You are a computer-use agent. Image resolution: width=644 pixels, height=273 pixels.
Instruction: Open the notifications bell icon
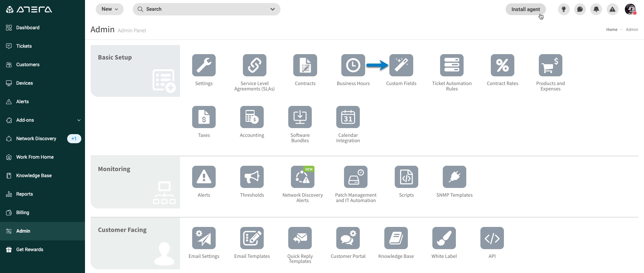tap(596, 9)
